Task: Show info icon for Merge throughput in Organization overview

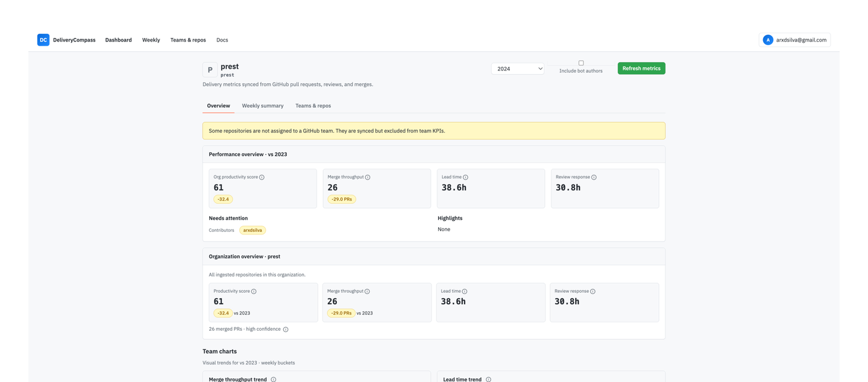Action: click(x=367, y=292)
